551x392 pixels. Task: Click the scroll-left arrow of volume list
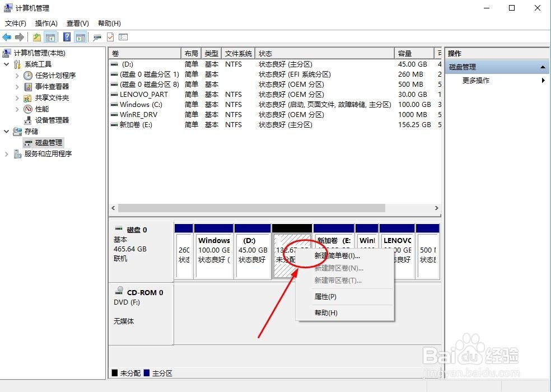113,208
